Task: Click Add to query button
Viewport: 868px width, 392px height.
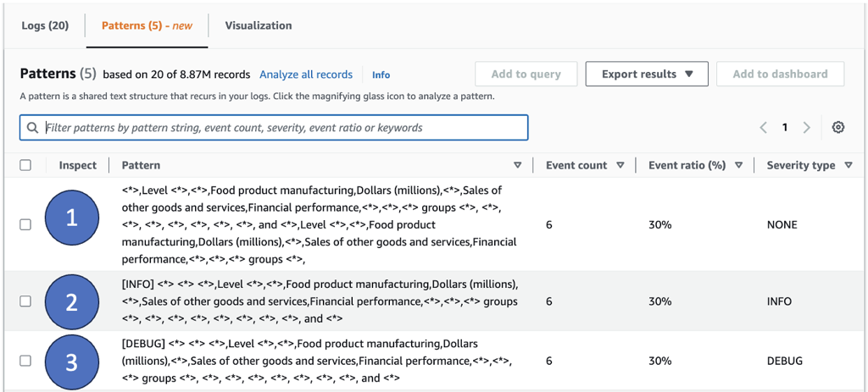Action: [526, 75]
